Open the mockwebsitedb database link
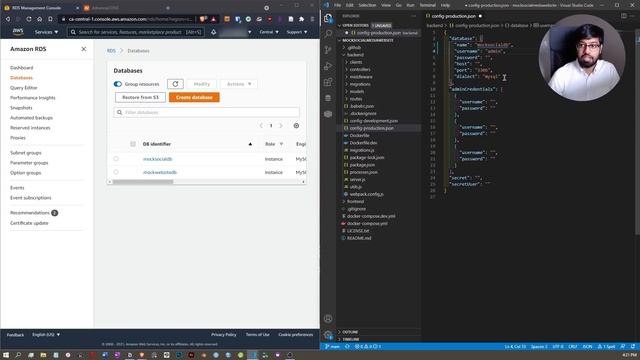 coord(160,173)
